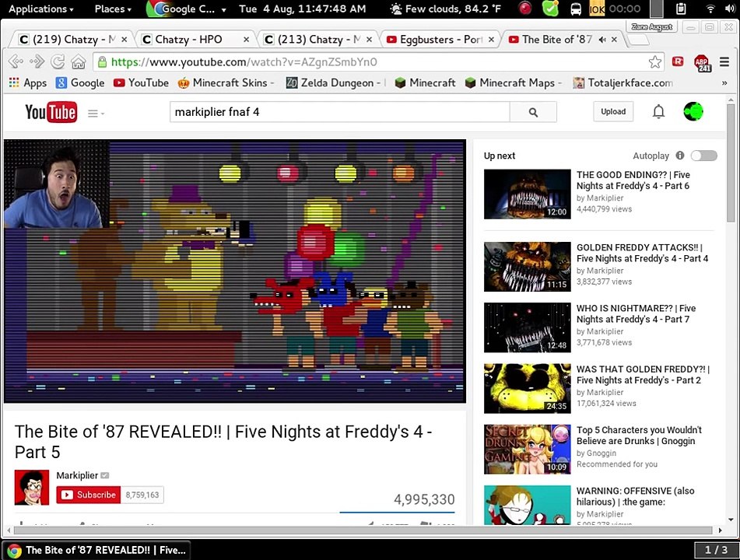
Task: Reload the YouTube page
Action: tap(58, 61)
